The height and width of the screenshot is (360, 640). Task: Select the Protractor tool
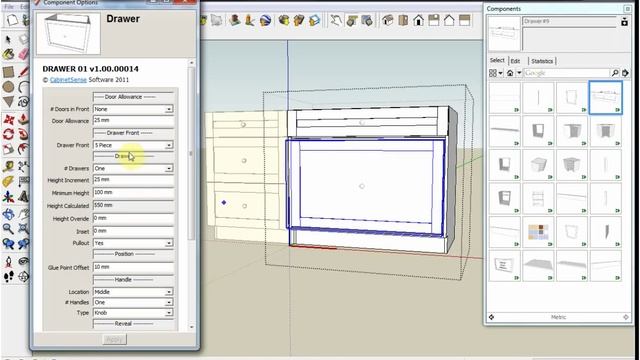pyautogui.click(x=8, y=182)
